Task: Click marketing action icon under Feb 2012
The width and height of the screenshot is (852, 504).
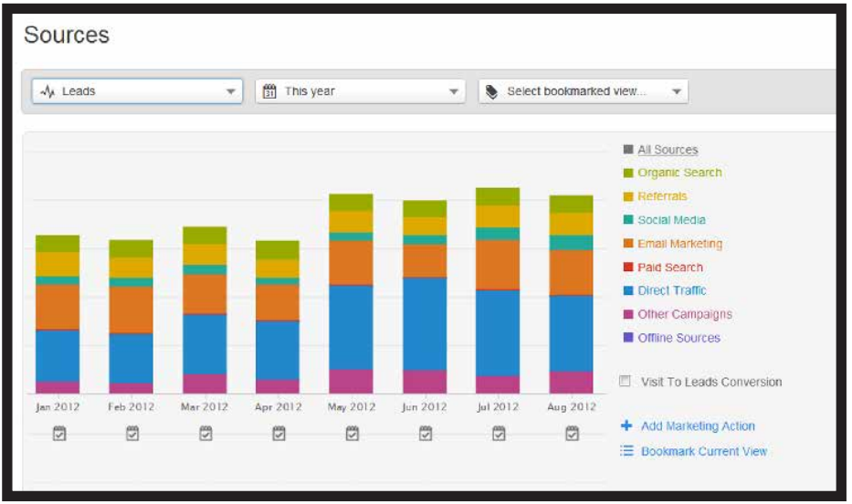Action: (132, 434)
